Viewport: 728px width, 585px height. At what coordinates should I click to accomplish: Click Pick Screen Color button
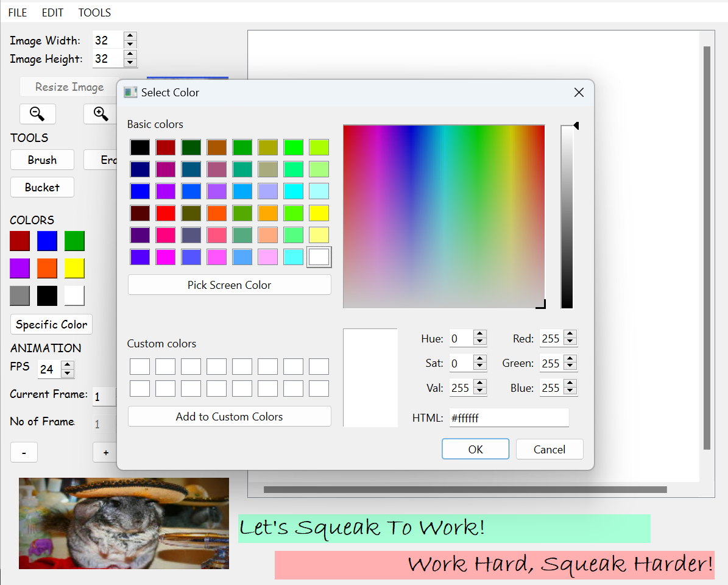pos(229,285)
